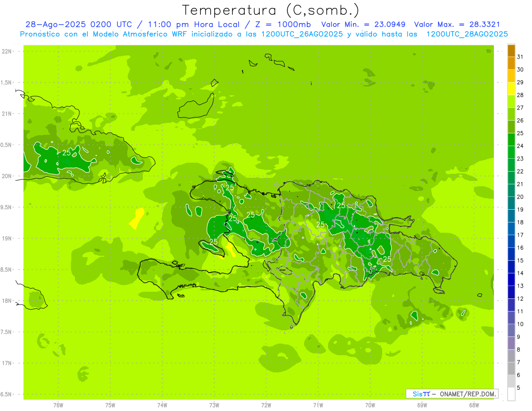This screenshot has width=532, height=411.
Task: Click the color bar segment between 19 and 20
Action: [511, 203]
